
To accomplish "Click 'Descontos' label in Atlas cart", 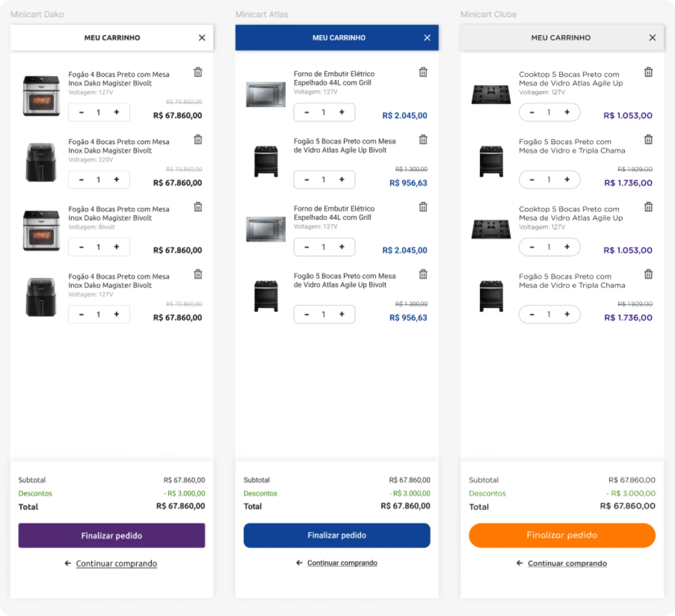I will pos(260,493).
